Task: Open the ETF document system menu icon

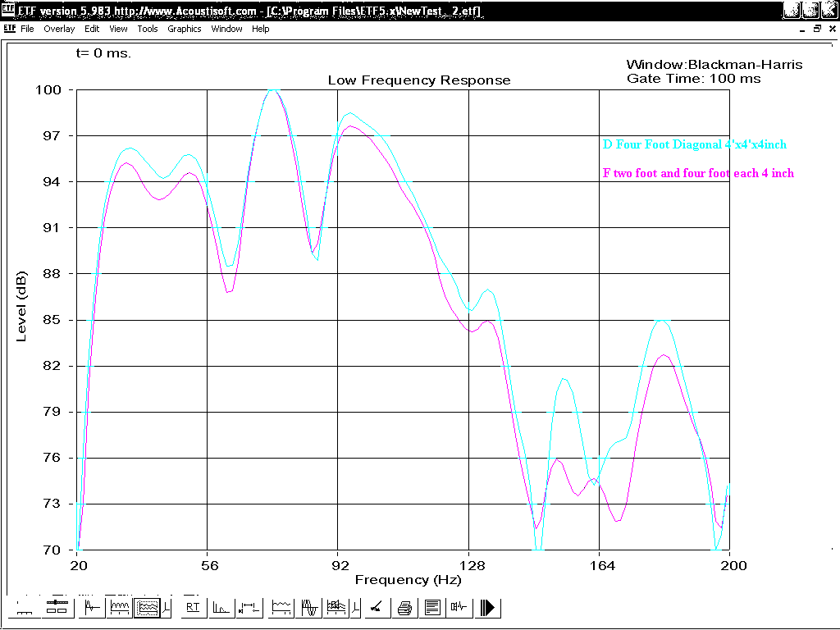Action: 10,29
